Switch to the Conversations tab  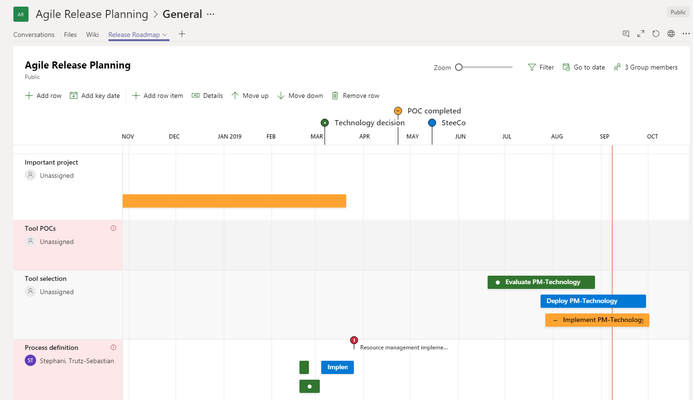click(x=34, y=34)
